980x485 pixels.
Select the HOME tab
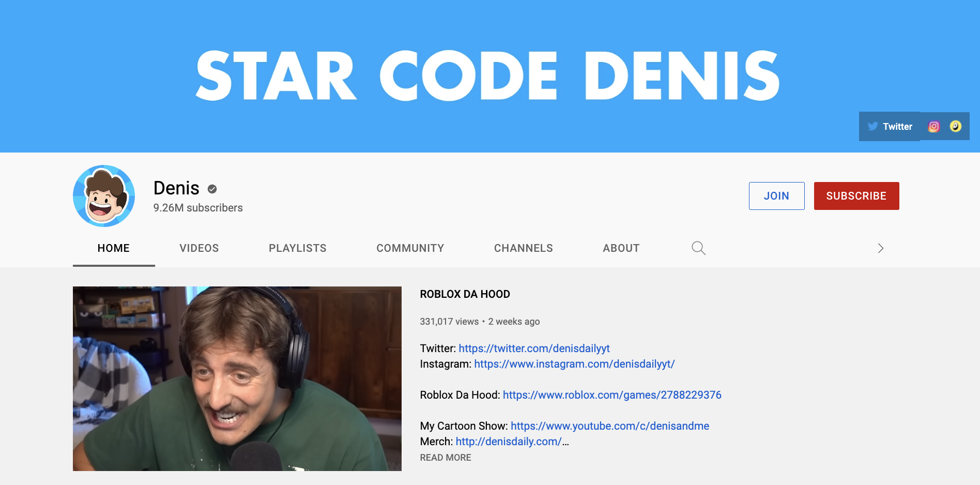tap(113, 248)
